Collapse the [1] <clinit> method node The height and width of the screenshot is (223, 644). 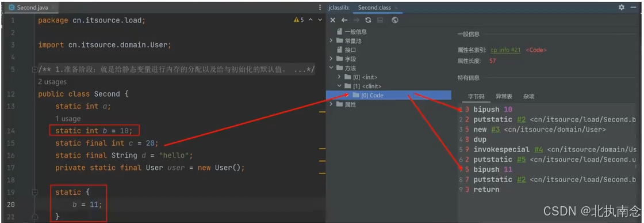click(x=339, y=86)
